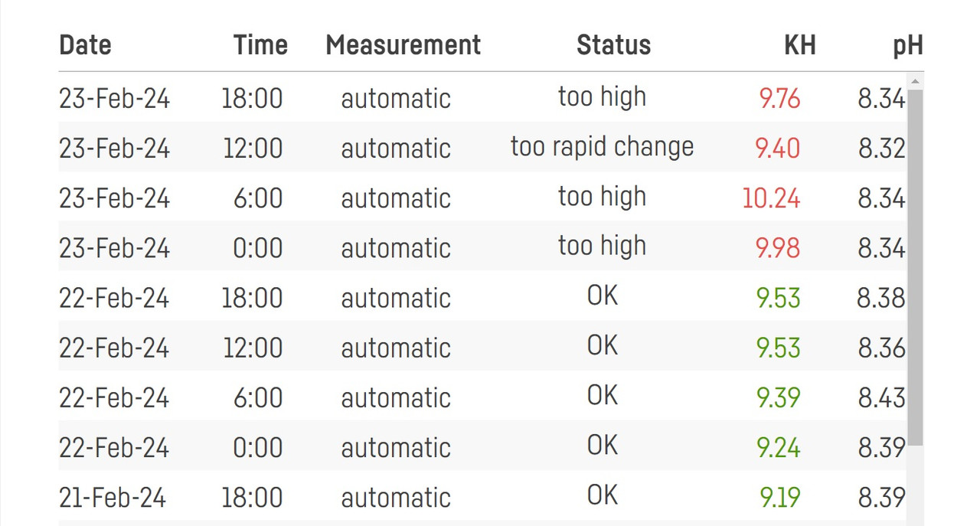This screenshot has width=980, height=526.
Task: Click the pH value 8.32
Action: coord(881,149)
